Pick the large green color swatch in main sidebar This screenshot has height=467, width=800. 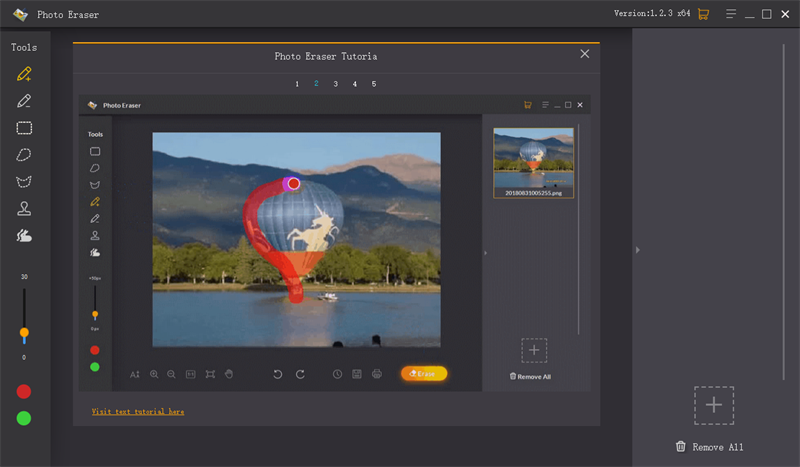[24, 419]
